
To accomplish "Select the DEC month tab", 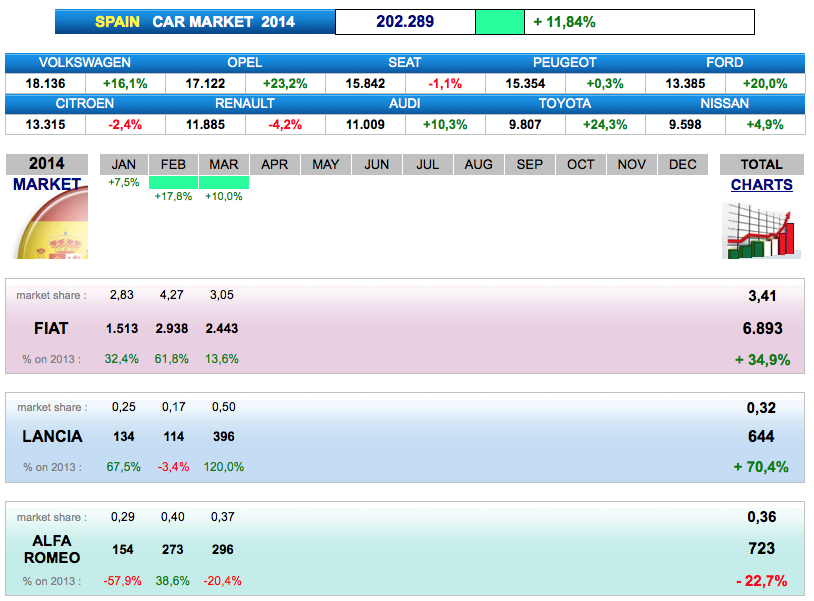I will tap(683, 165).
